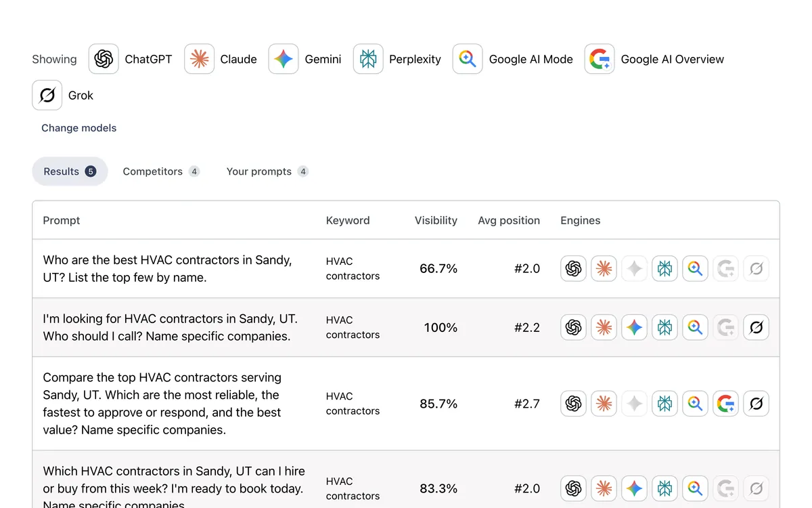
Task: Click faded Gemini icon in 85.7% visibility row
Action: [x=635, y=404]
